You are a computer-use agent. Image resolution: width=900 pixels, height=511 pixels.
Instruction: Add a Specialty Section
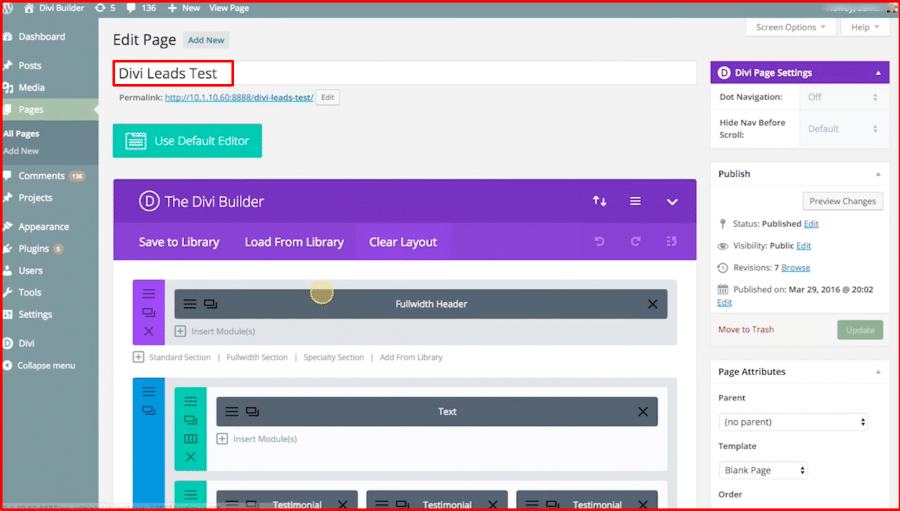click(333, 357)
